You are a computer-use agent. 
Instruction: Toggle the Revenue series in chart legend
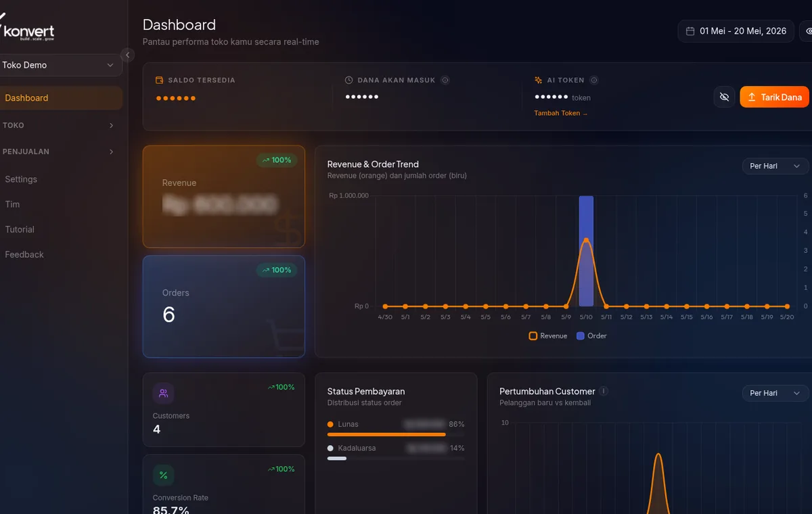(548, 336)
